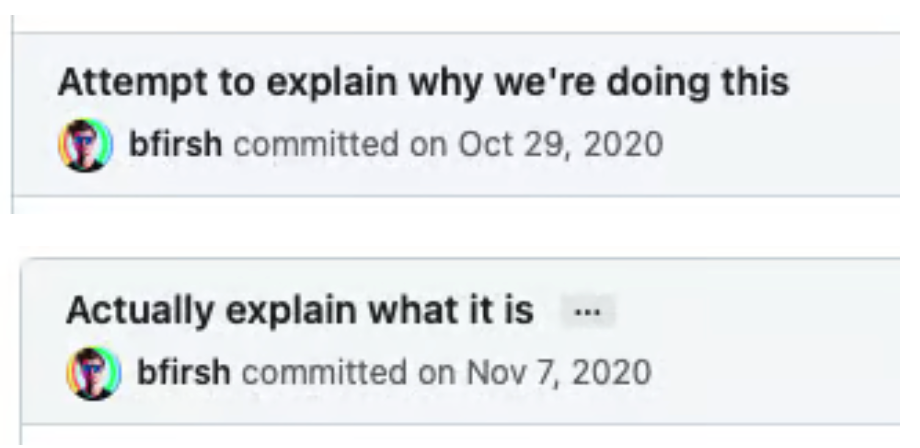Click the Nov 7, 2020 timestamp
Screen dimensions: 920x448
559,373
